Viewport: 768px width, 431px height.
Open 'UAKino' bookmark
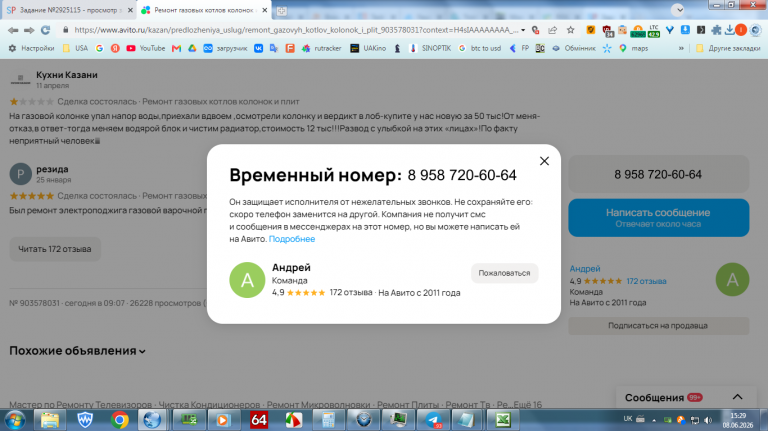pos(368,48)
